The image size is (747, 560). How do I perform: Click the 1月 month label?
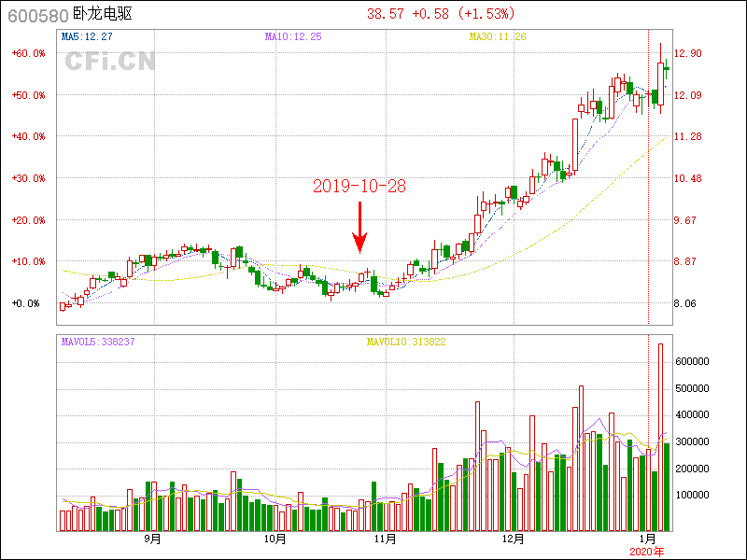[x=647, y=539]
